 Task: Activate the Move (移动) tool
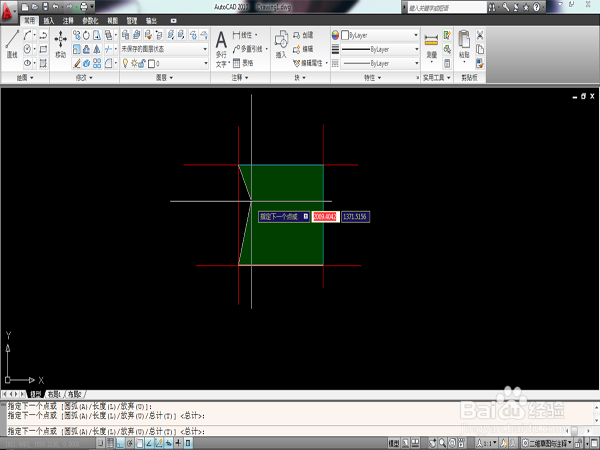(x=60, y=44)
